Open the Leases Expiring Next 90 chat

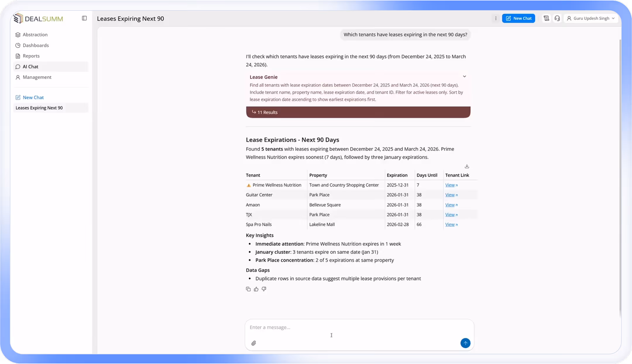tap(51, 108)
